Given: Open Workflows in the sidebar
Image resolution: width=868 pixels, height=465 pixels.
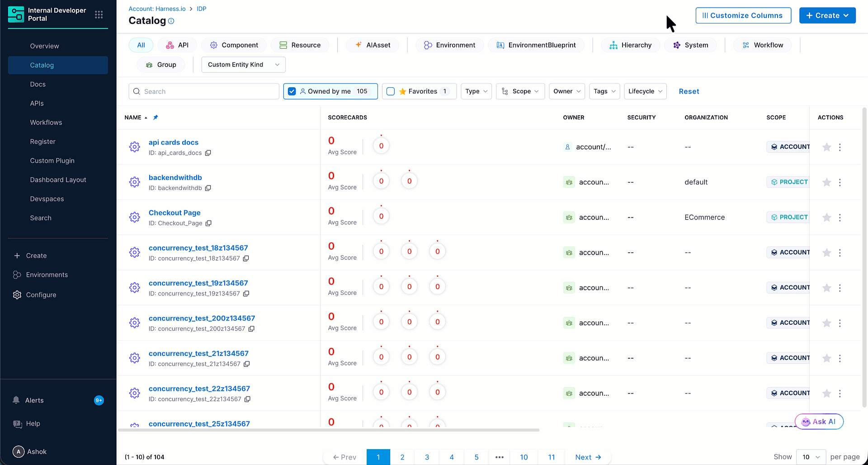Looking at the screenshot, I should pyautogui.click(x=46, y=123).
